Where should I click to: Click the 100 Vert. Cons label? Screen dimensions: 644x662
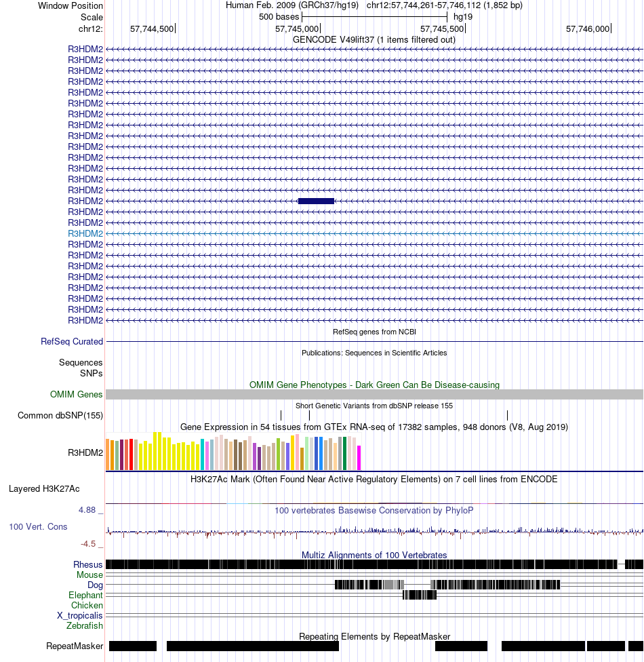click(38, 527)
